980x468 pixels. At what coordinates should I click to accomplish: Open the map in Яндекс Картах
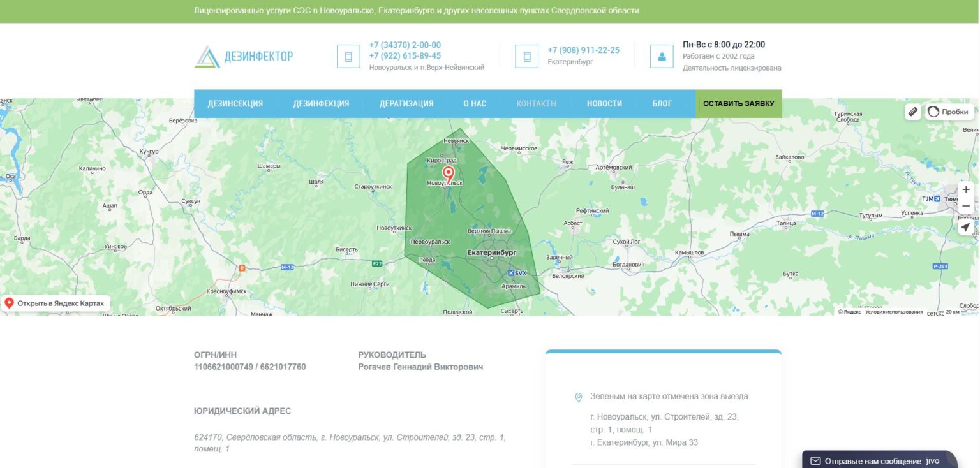[x=55, y=303]
